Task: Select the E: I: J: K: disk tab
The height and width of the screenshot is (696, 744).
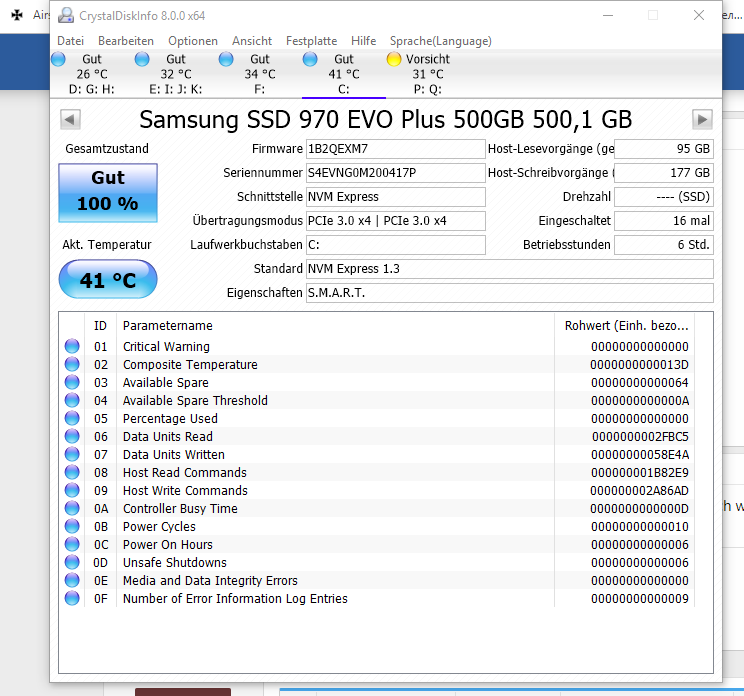Action: coord(176,74)
